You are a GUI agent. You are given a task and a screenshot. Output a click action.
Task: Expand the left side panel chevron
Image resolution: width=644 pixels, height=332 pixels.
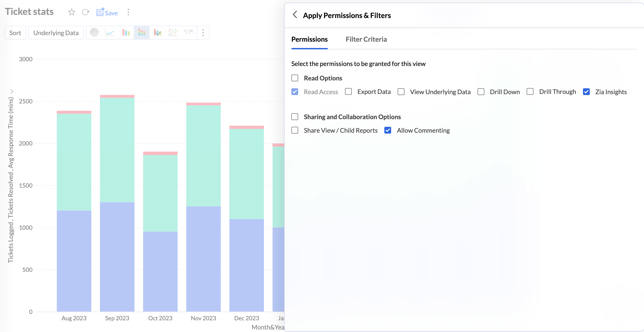tap(11, 91)
